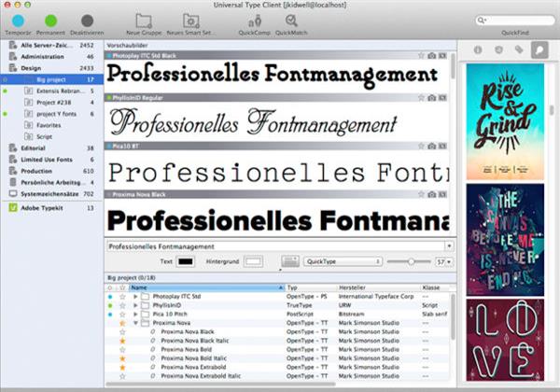The width and height of the screenshot is (560, 392).
Task: Select the Design library
Action: pos(51,68)
